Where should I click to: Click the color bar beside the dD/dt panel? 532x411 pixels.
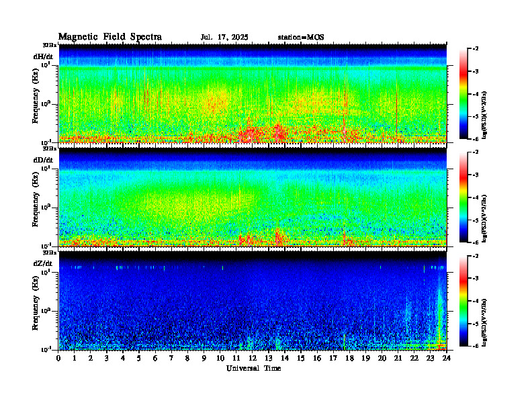[x=463, y=197]
